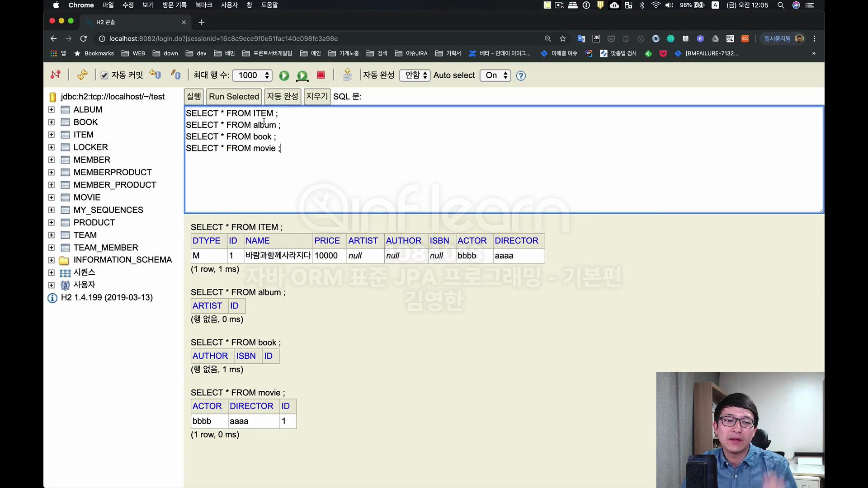
Task: Click the disconnect icon in H2 toolbar
Action: pyautogui.click(x=56, y=75)
